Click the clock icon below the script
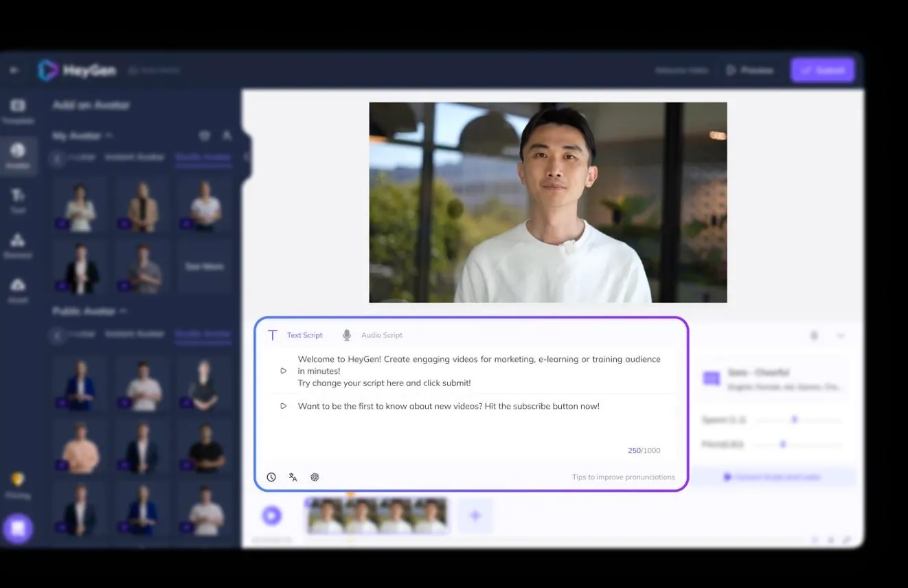This screenshot has height=588, width=908. pos(271,477)
